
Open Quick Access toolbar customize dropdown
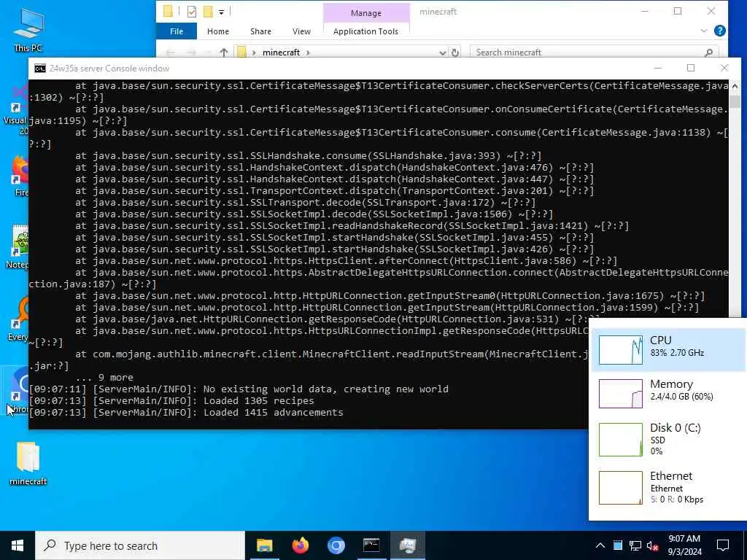(222, 12)
